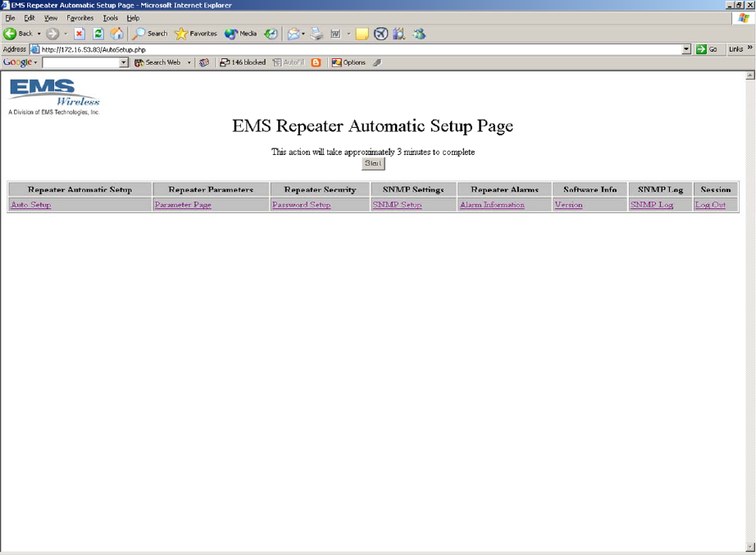The width and height of the screenshot is (756, 555).
Task: Click the Mail envelope icon
Action: 294,34
